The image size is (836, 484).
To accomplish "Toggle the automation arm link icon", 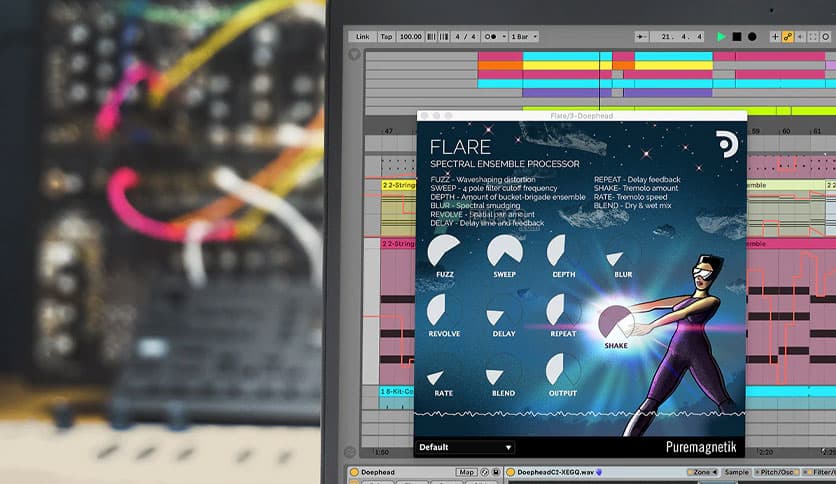I will [787, 37].
